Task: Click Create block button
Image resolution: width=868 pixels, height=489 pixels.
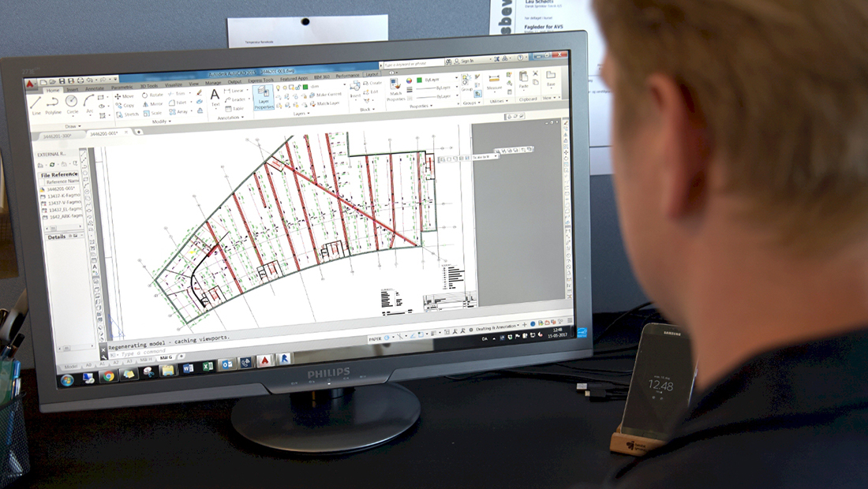Action: 372,83
